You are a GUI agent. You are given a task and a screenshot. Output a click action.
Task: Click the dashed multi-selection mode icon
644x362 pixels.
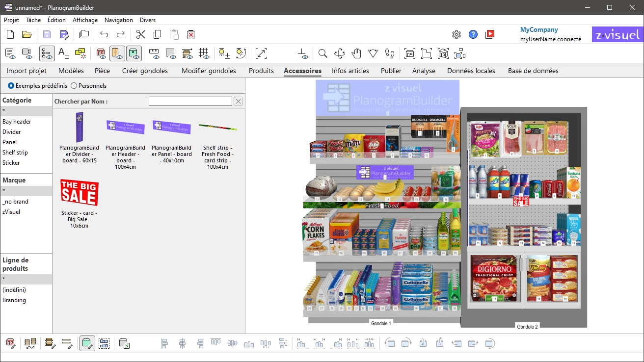point(104,343)
